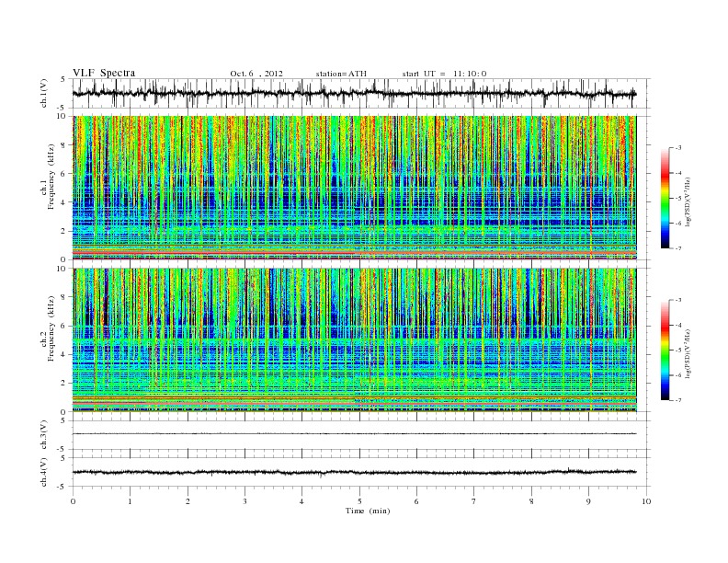Click the ch.2 "Frequency (kHz)" axis label

(x=51, y=328)
